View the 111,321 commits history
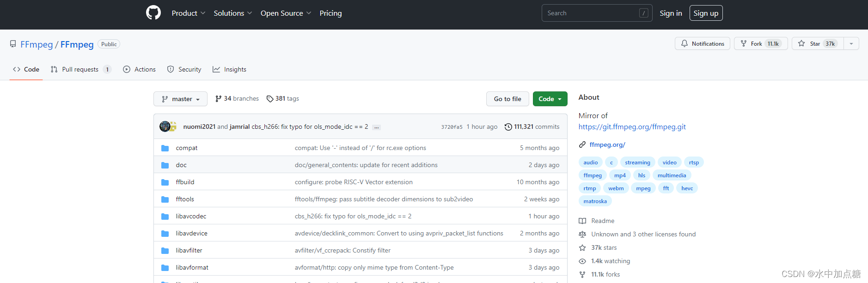 532,126
